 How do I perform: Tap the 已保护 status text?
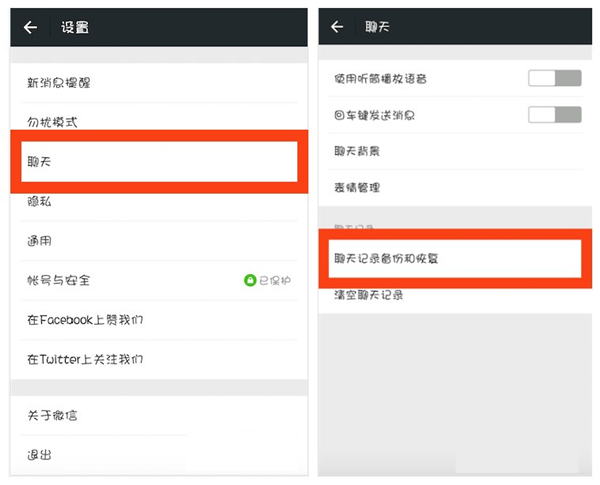point(275,281)
